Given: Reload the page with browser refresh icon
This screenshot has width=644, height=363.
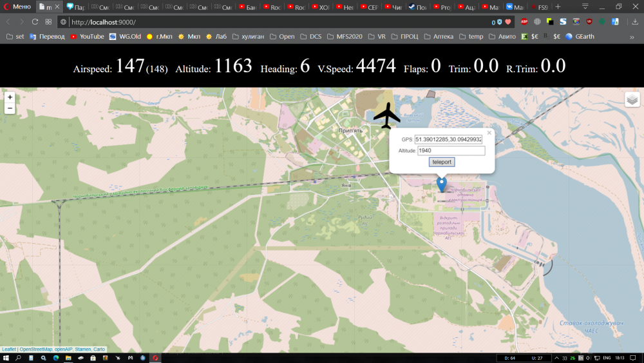Looking at the screenshot, I should click(35, 22).
